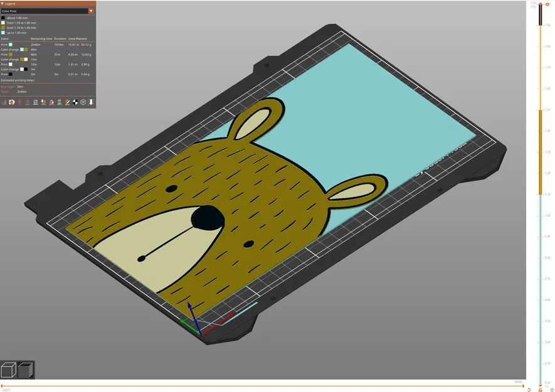Toggle Seams visibility icon
This screenshot has width=555, height=392.
click(35, 102)
